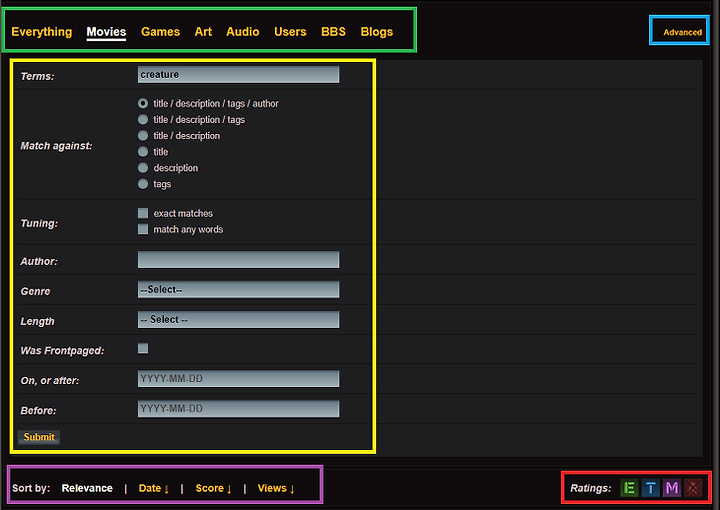Click the Advanced search link
The image size is (720, 510).
tap(682, 32)
